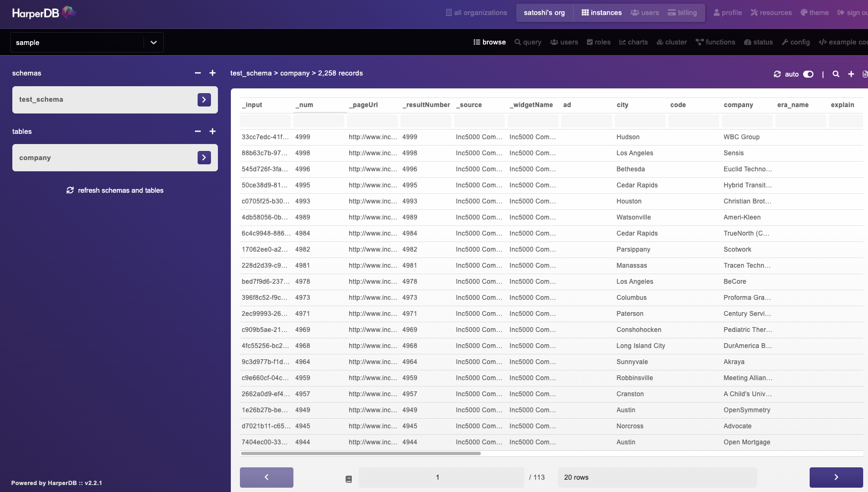Click the Watsonville city cell
Image resolution: width=868 pixels, height=492 pixels.
pos(634,217)
